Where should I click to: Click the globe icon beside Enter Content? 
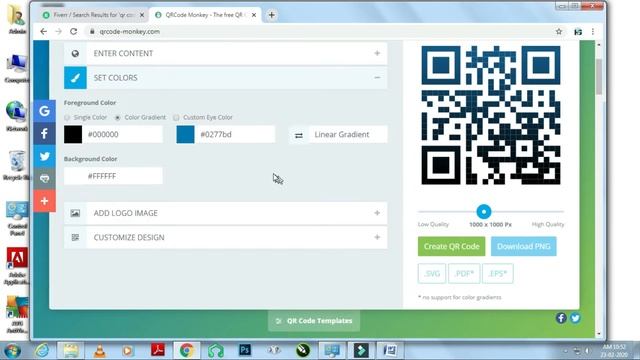(x=75, y=53)
